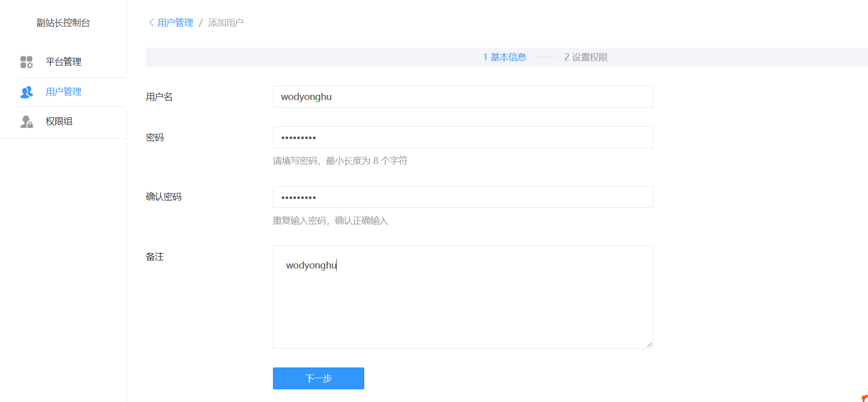Click the 用户管理 people icon in sidebar

pos(26,92)
